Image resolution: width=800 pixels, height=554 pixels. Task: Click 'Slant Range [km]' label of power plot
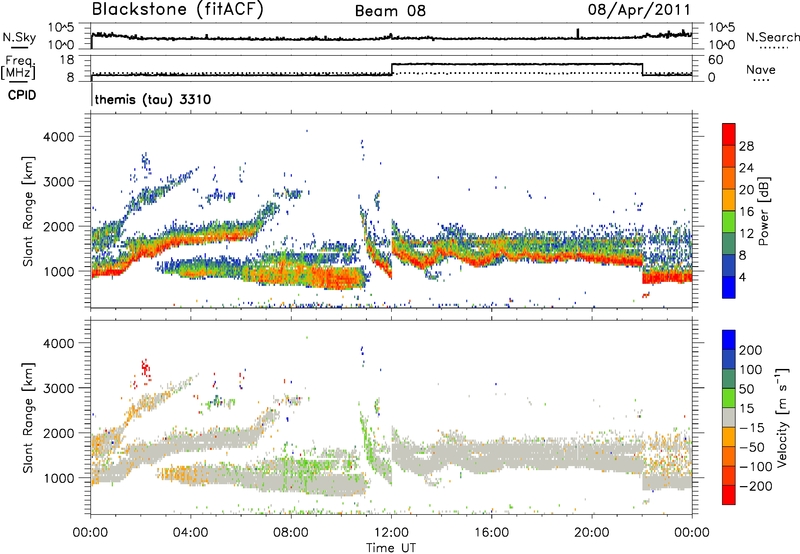(28, 211)
